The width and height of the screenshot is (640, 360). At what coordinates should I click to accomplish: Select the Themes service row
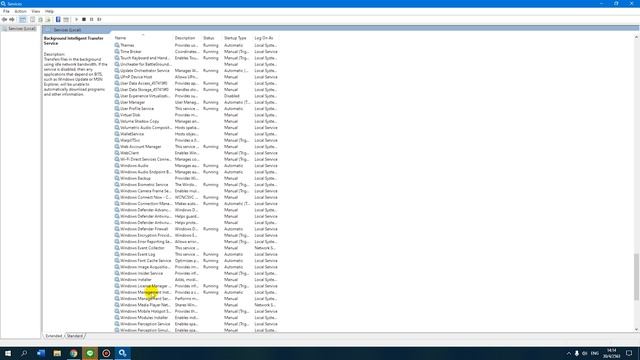pyautogui.click(x=196, y=45)
